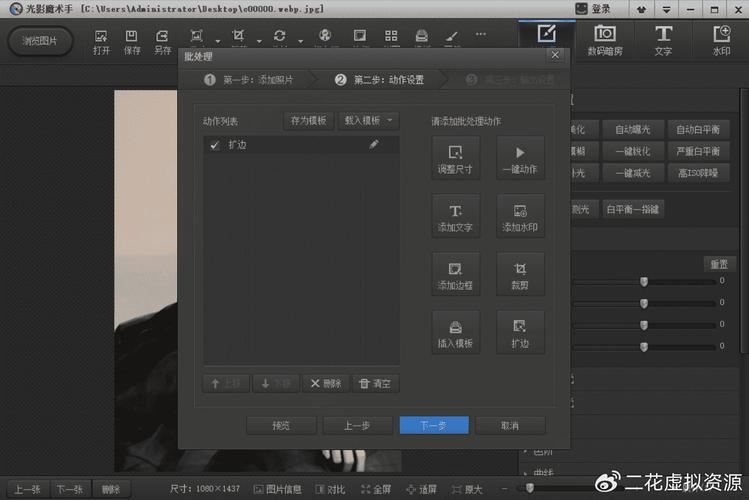
Task: Click the 打开 (open) toolbar icon
Action: click(x=101, y=42)
